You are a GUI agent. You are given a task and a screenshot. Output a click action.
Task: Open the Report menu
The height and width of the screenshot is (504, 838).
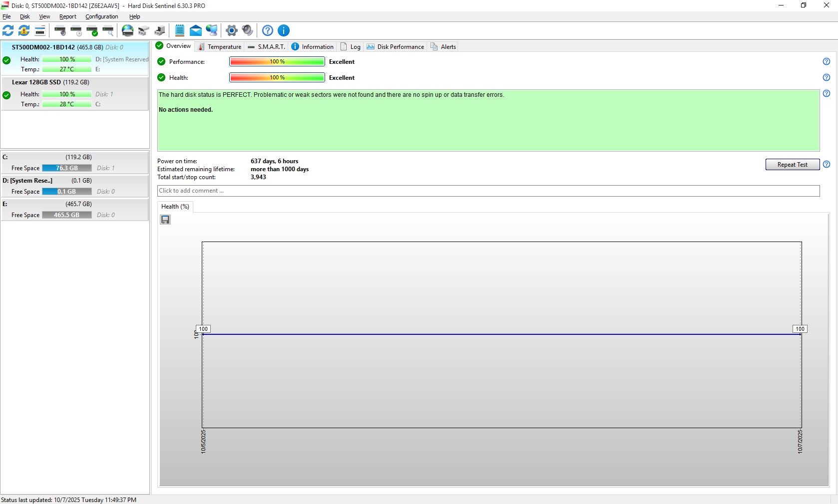tap(67, 16)
